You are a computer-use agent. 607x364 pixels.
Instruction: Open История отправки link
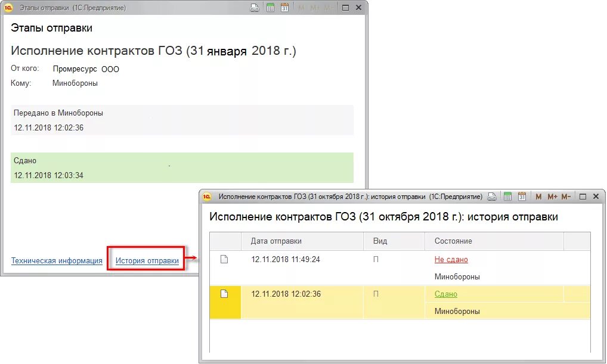[x=147, y=261]
